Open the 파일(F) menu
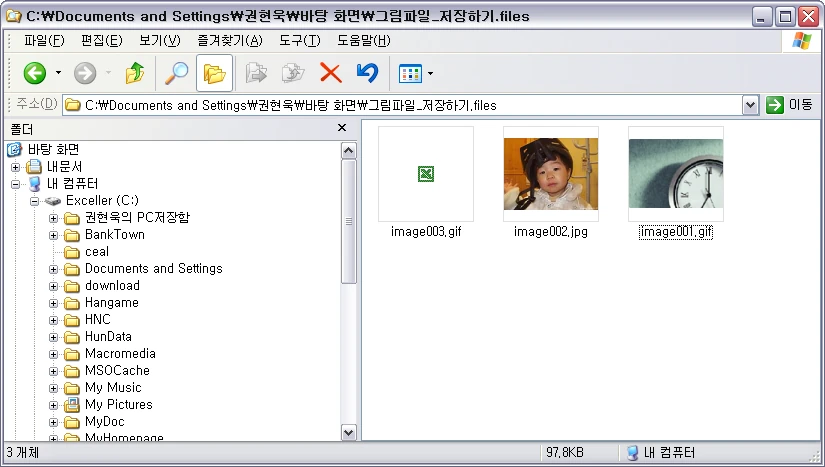This screenshot has height=467, width=825. click(44, 40)
